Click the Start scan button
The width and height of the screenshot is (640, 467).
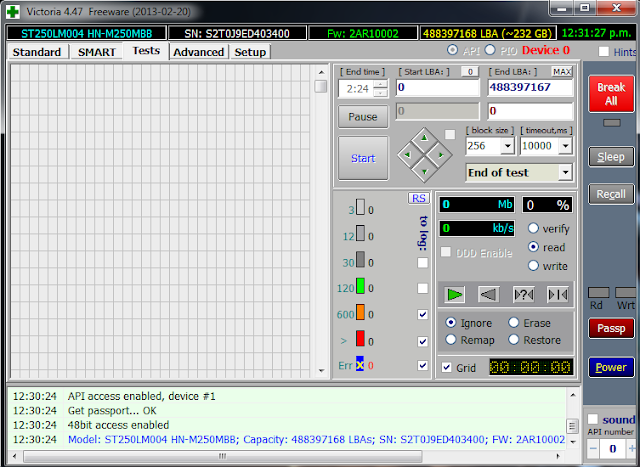click(363, 158)
